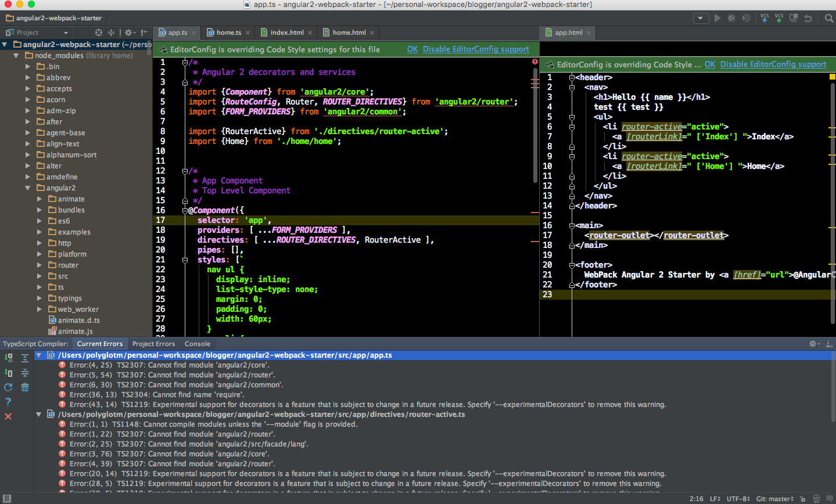Expand all errors in TypeScript Compiler panel

(25, 358)
